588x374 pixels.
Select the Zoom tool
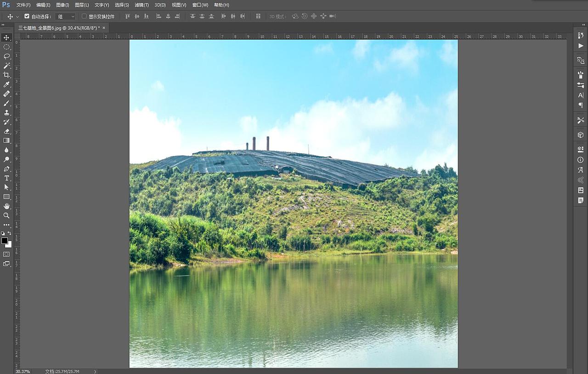point(6,215)
